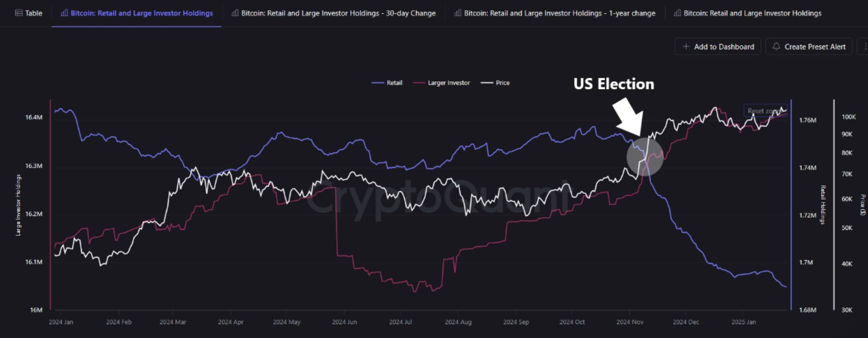Click the Add to Dashboard button
Screen dimensions: 868x338
click(x=717, y=47)
